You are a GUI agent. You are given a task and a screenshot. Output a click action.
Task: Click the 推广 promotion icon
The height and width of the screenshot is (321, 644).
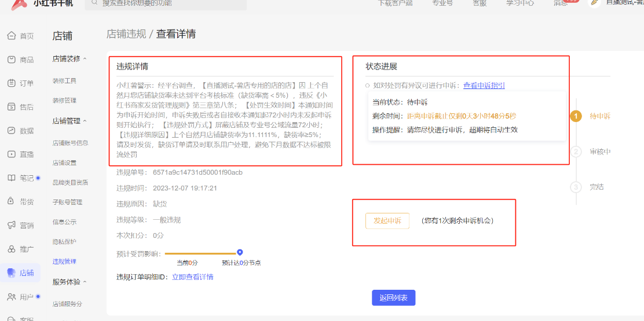12,249
